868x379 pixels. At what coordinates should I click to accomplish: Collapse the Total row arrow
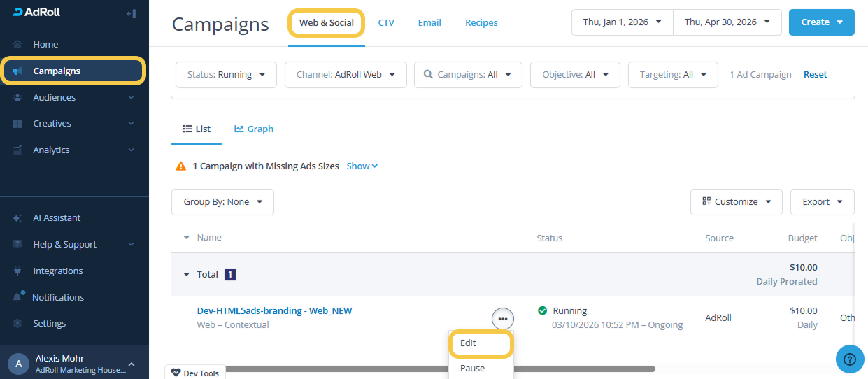point(186,275)
